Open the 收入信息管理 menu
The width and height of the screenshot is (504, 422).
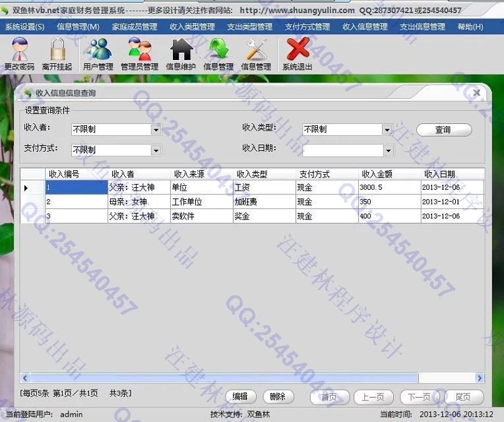(365, 27)
